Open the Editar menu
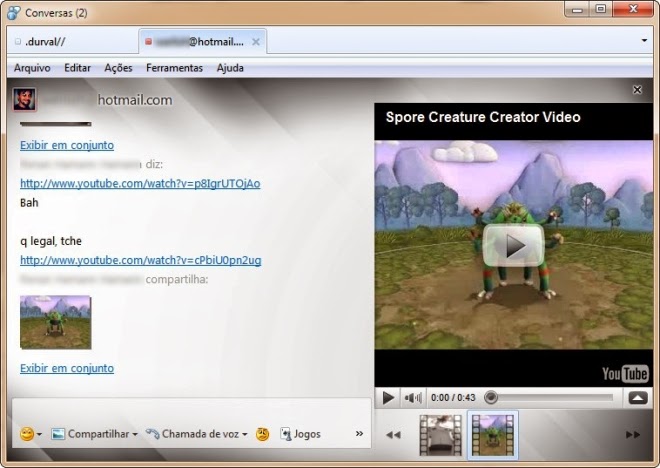Screen dimensions: 660x468 [77, 68]
